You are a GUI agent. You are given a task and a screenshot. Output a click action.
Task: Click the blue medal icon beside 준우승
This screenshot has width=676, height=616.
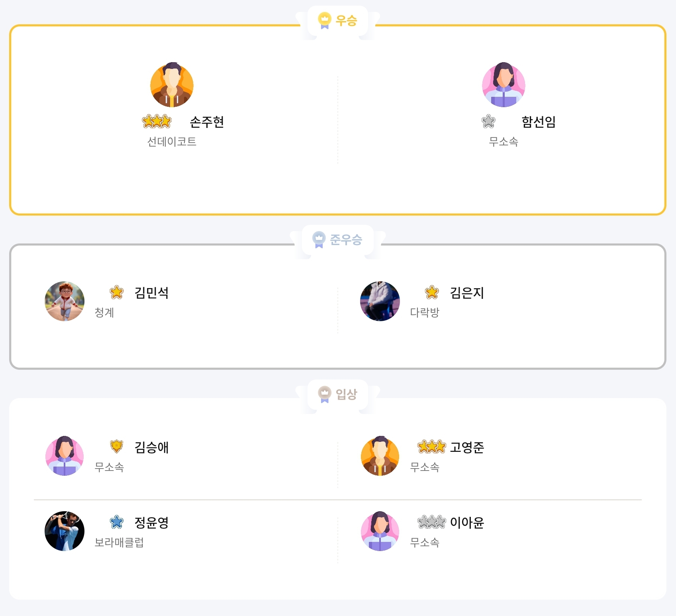click(319, 239)
